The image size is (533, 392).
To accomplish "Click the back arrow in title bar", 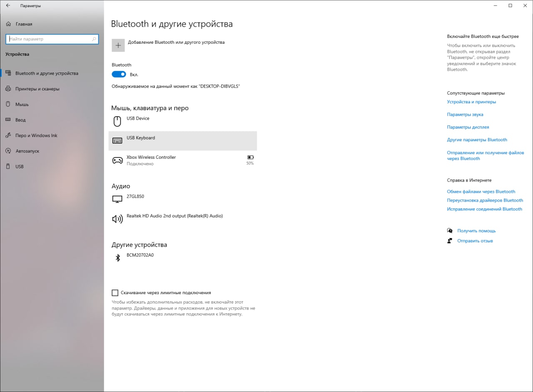I will (8, 6).
